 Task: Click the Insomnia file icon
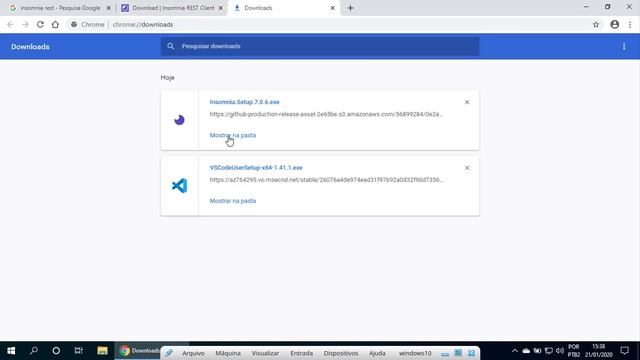pyautogui.click(x=179, y=120)
